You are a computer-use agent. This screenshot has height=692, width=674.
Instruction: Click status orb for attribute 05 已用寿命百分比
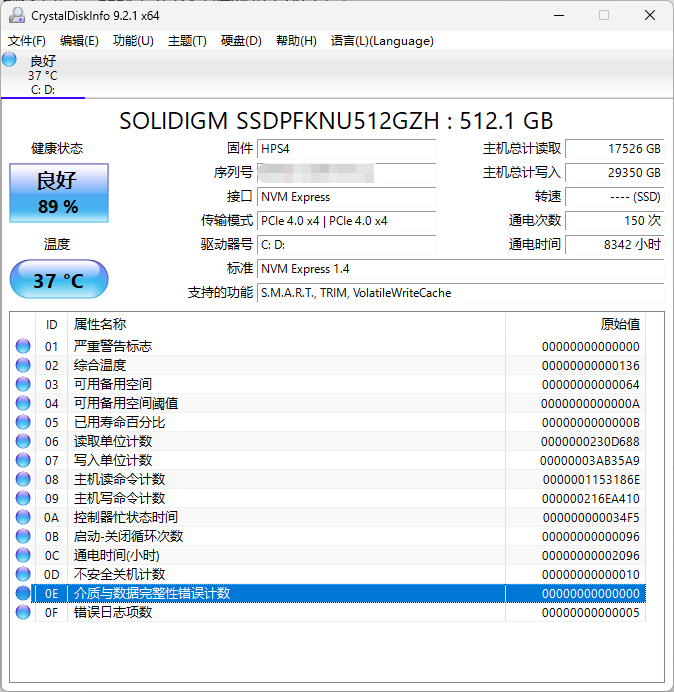point(23,422)
